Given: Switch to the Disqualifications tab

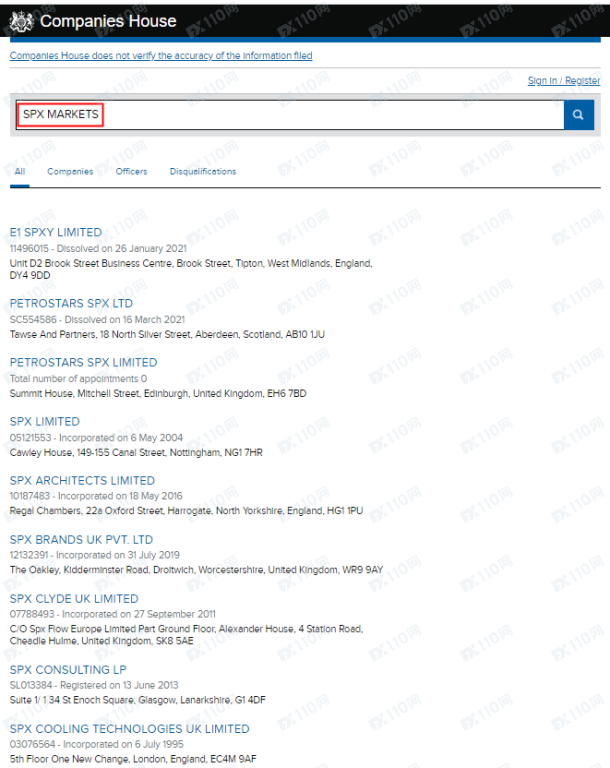Looking at the screenshot, I should pyautogui.click(x=203, y=171).
